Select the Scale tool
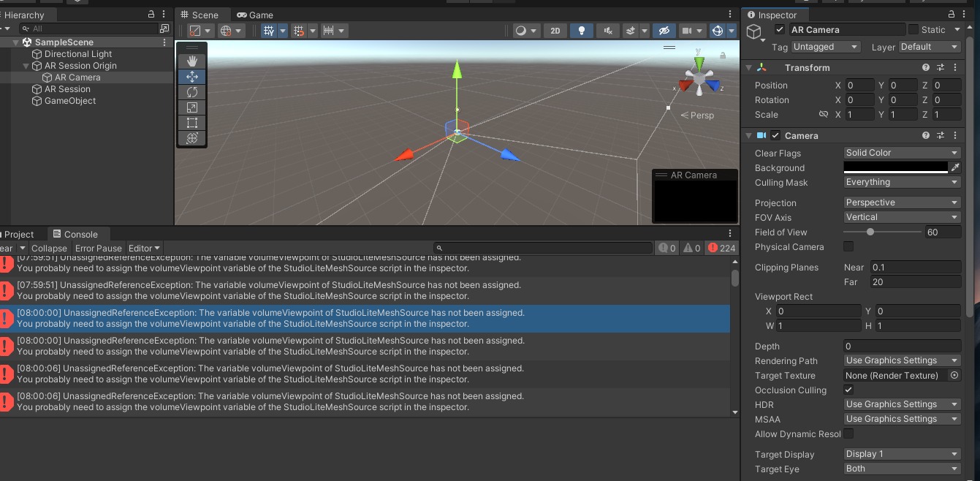The height and width of the screenshot is (481, 980). pos(192,107)
